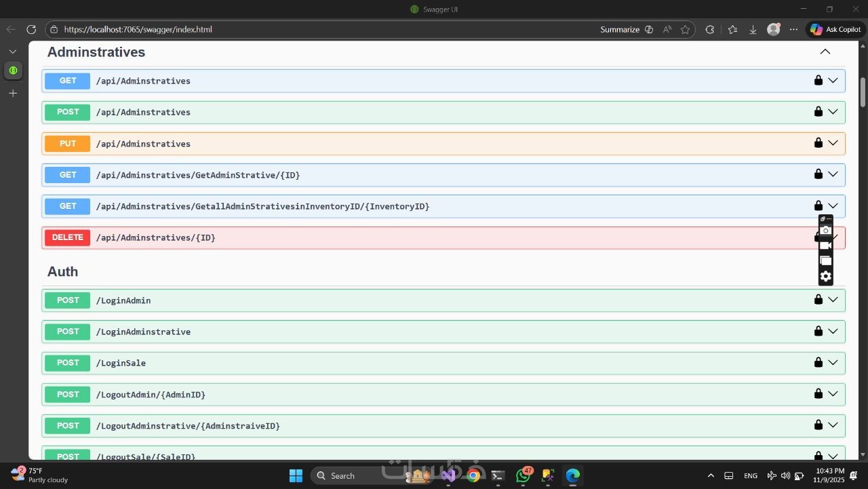Viewport: 868px width, 489px height.
Task: Open browser Settings and more menu
Action: coord(794,29)
